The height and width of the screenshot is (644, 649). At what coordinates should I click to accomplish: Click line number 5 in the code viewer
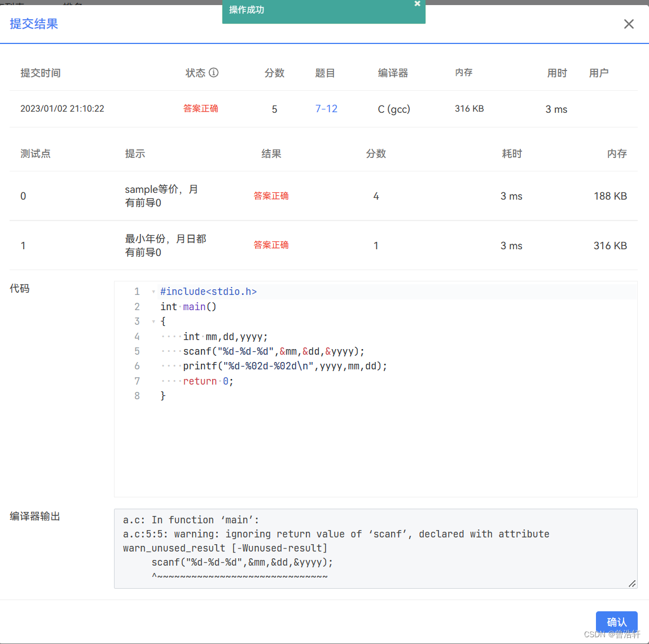[137, 351]
